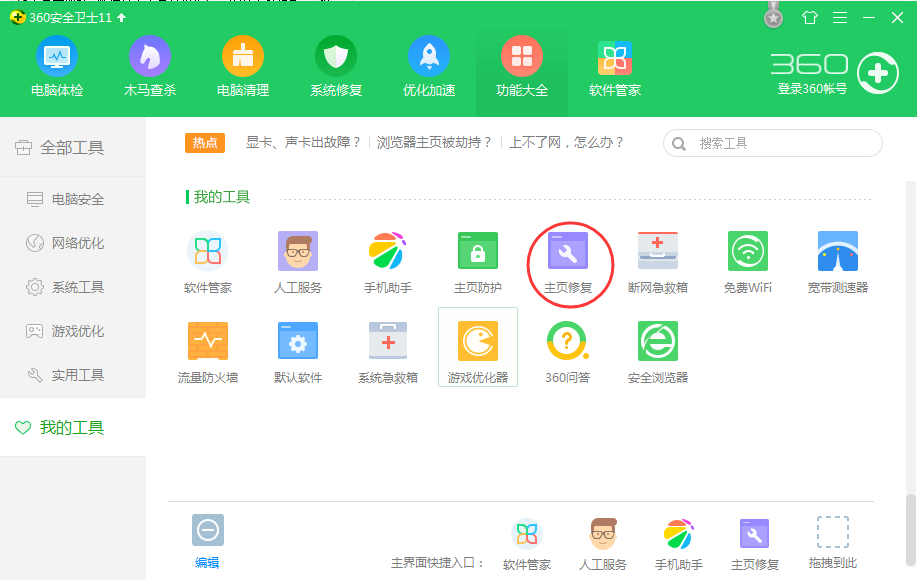The image size is (917, 580).
Task: Click inside the 搜索工具 search box
Action: point(780,143)
